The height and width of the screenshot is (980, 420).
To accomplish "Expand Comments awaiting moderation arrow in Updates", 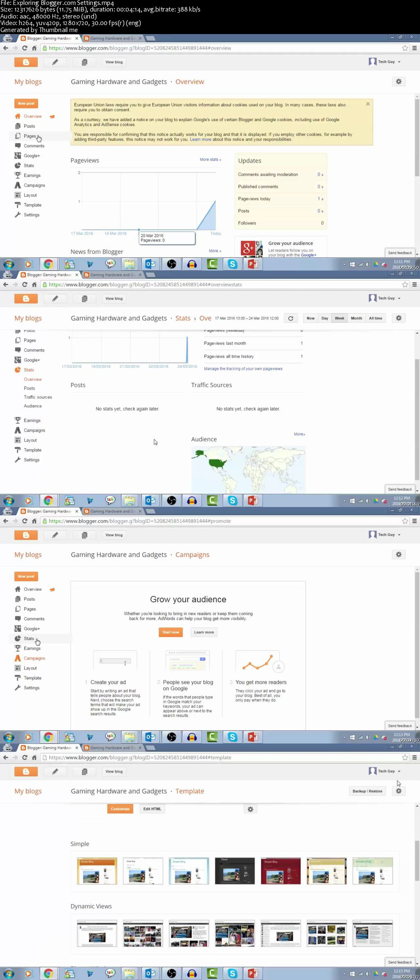I will (320, 174).
